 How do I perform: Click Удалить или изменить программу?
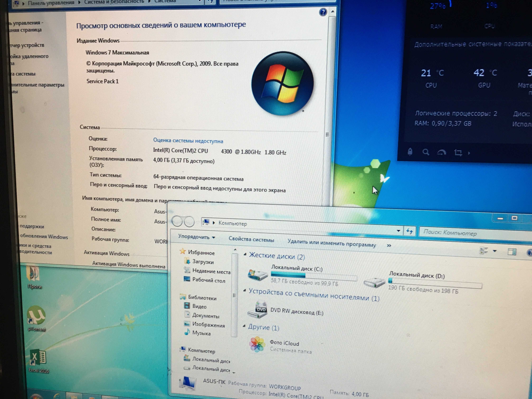(332, 243)
